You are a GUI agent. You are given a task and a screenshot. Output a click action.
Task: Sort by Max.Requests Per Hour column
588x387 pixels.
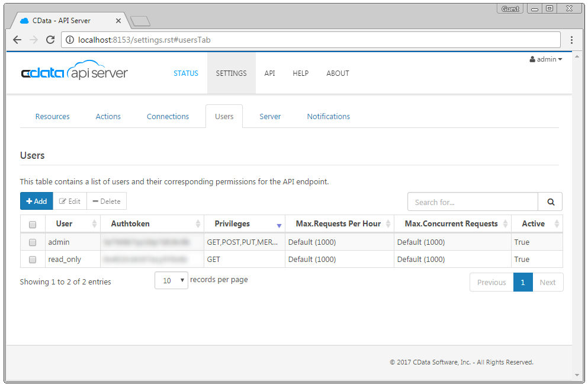tap(388, 224)
